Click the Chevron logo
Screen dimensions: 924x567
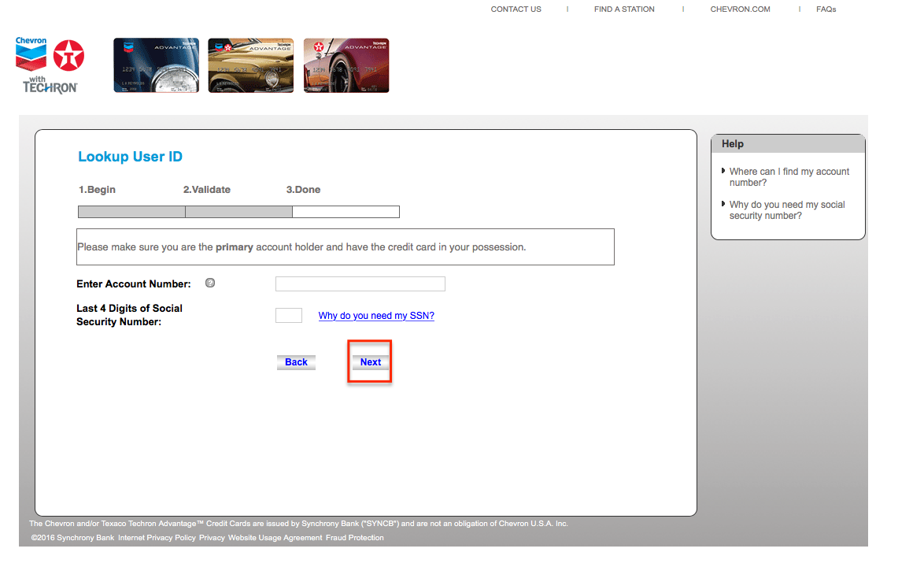pos(31,53)
